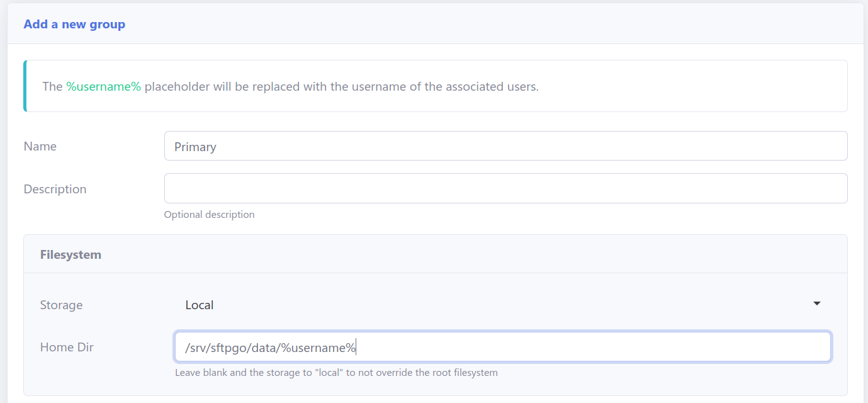Click the teal left edge of the alert
Screen dimensions: 868x403
pyautogui.click(x=25, y=86)
